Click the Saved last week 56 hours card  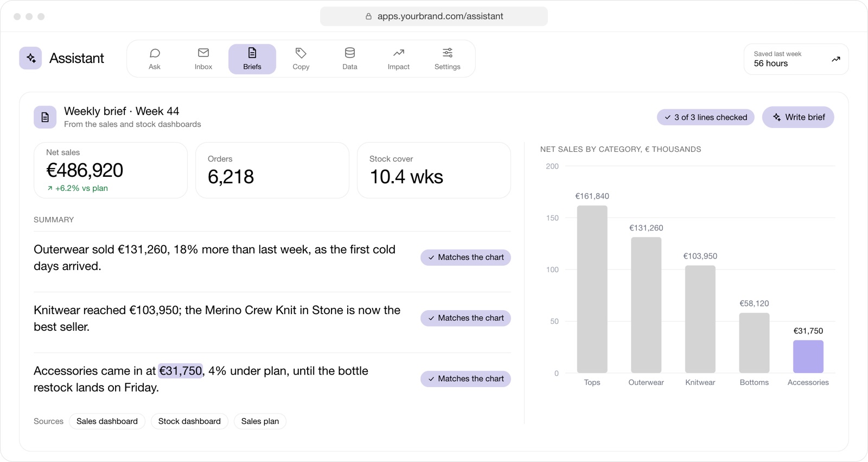pyautogui.click(x=796, y=59)
